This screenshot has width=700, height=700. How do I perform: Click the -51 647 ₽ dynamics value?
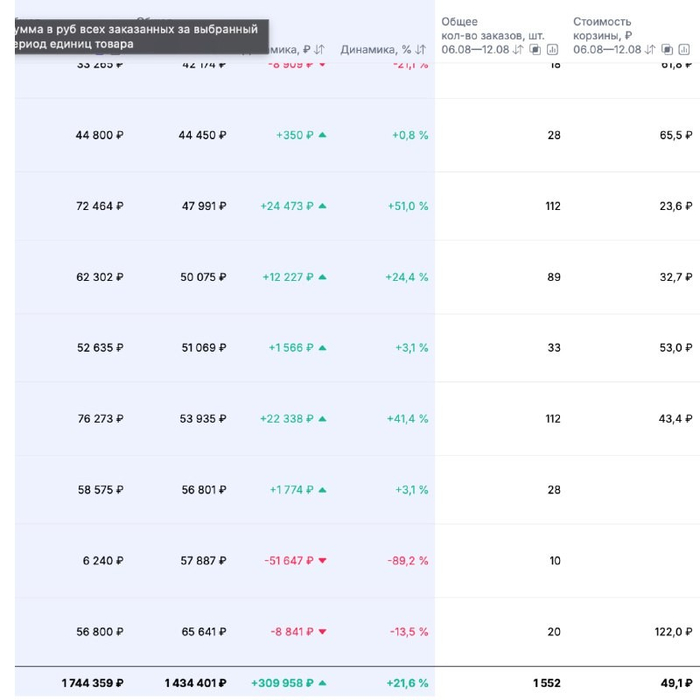click(x=289, y=560)
